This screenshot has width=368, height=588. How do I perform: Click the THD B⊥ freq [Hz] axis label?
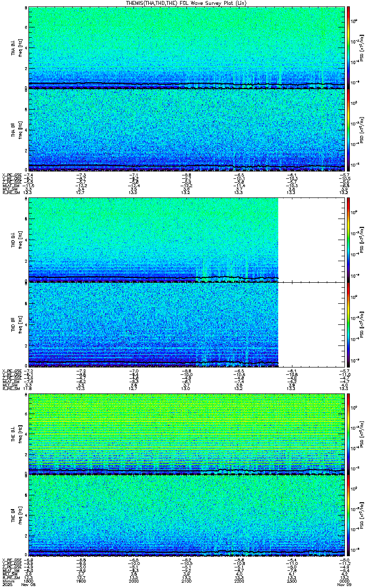coord(20,240)
